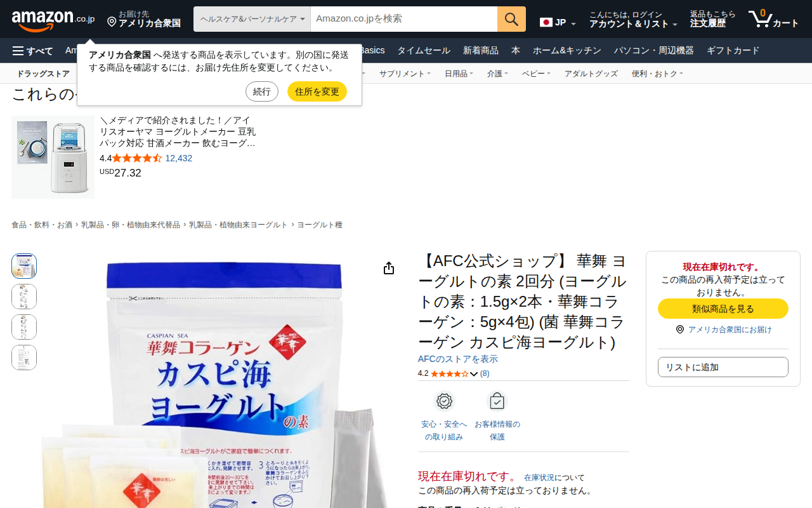Expand the star rating breakdown chevron
This screenshot has width=812, height=508.
click(474, 374)
